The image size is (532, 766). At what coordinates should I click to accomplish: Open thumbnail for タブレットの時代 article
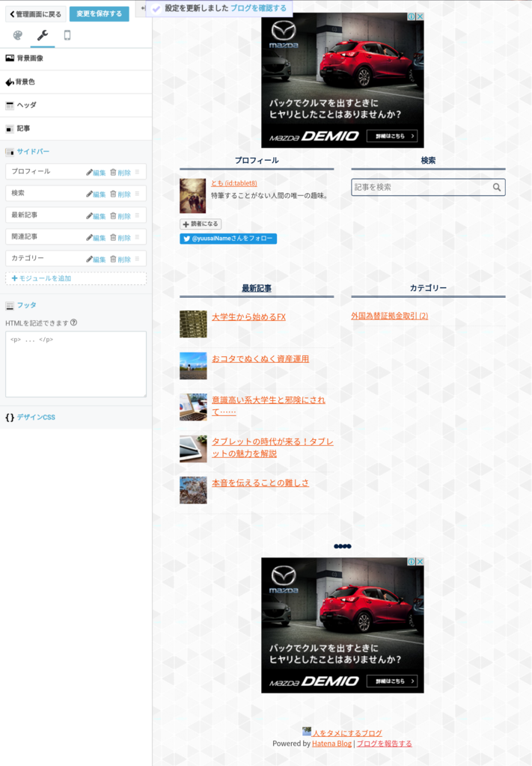click(194, 449)
